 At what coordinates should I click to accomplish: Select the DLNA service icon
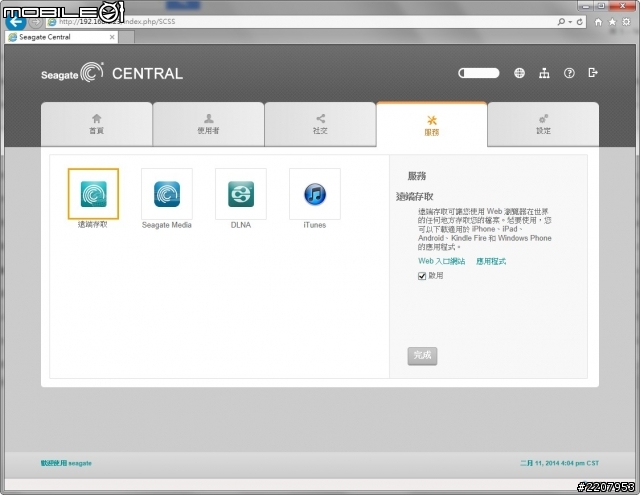pos(241,194)
